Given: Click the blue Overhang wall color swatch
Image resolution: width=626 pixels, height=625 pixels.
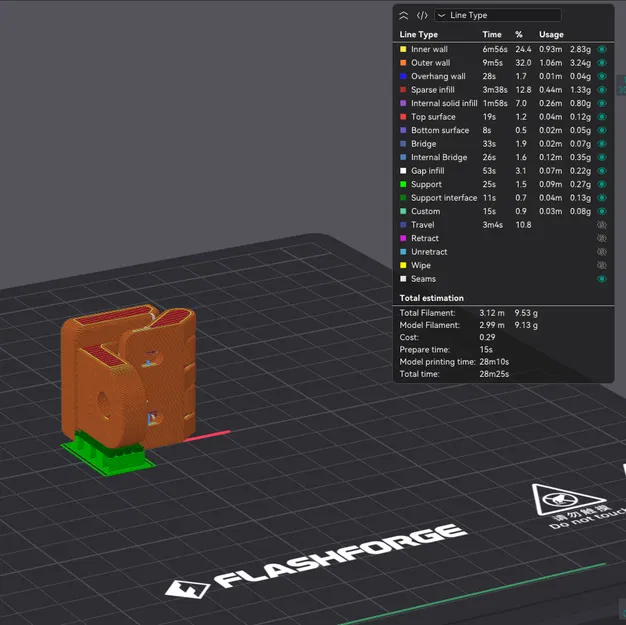Looking at the screenshot, I should tap(403, 76).
